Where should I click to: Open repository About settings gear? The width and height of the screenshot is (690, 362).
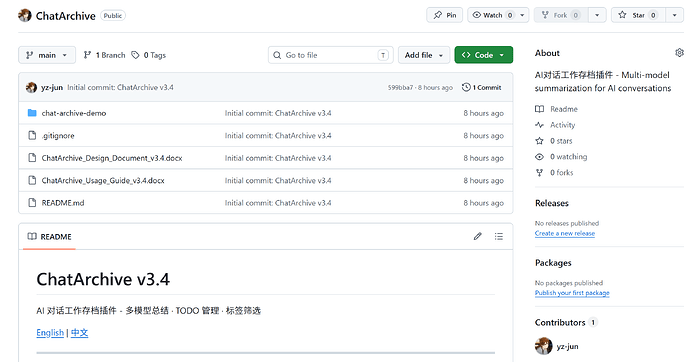coord(679,53)
